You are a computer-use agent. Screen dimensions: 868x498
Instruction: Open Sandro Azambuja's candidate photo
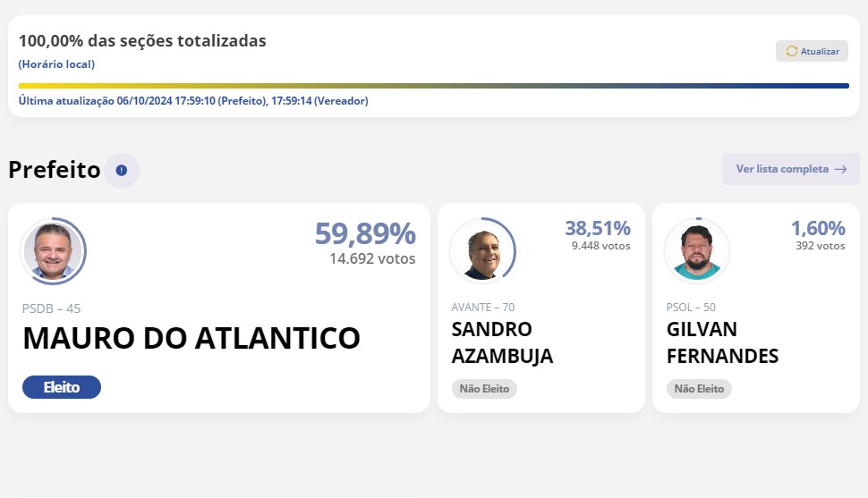click(x=482, y=251)
